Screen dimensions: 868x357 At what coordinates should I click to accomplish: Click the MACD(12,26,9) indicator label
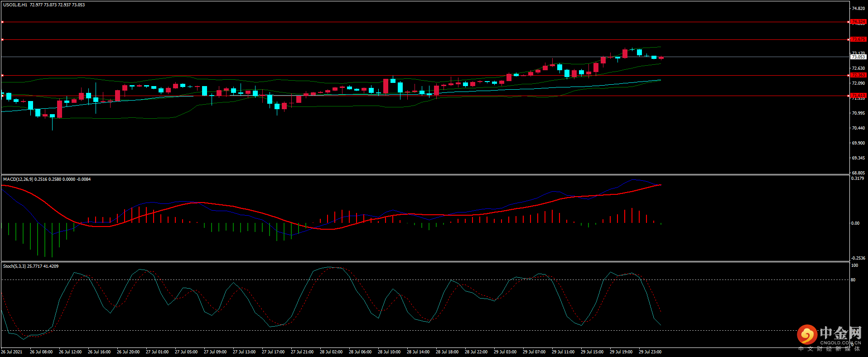point(18,179)
